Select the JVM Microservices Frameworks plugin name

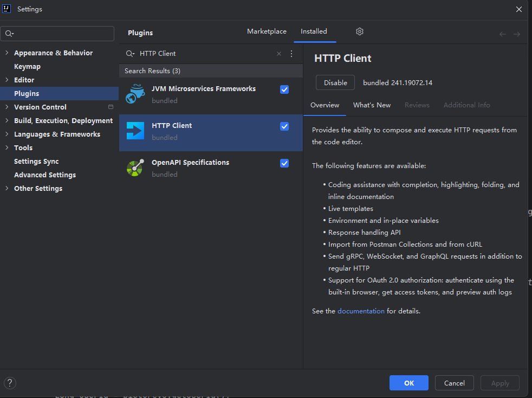(x=204, y=88)
